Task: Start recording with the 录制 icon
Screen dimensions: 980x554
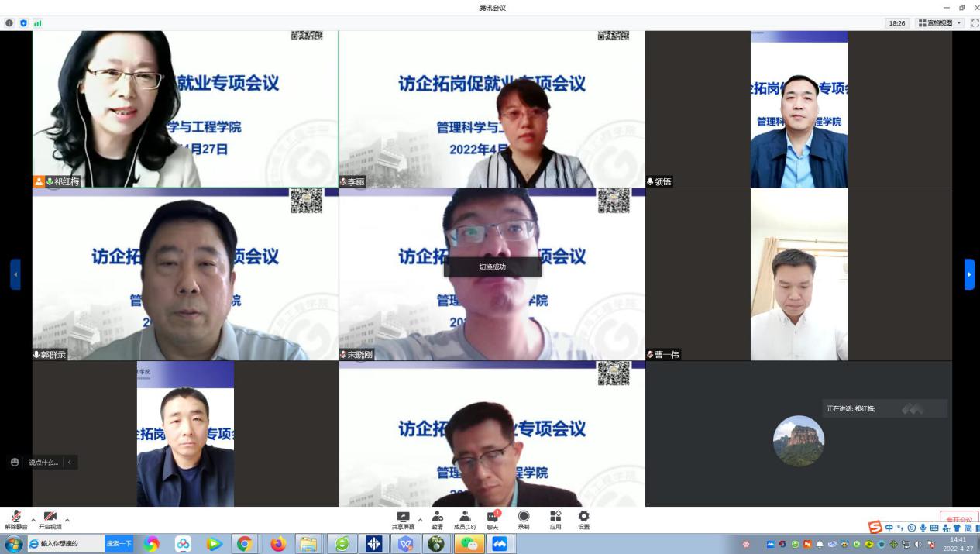Action: (524, 518)
